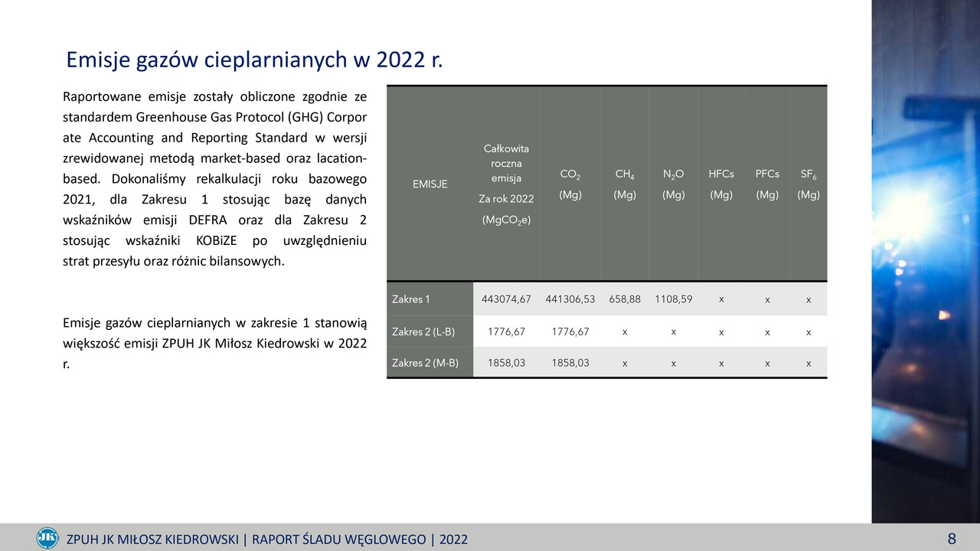Select the 'Całkowita roczna emisja' column header

[506, 184]
